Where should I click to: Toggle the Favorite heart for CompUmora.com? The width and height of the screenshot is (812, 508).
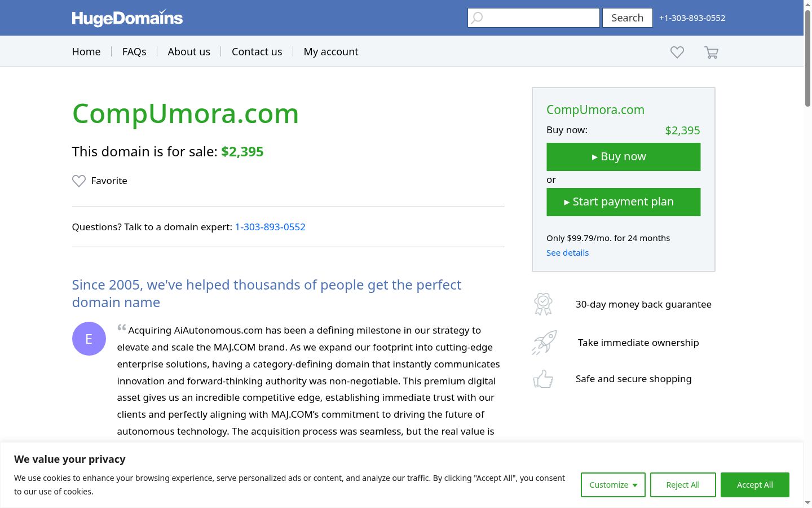pos(79,181)
